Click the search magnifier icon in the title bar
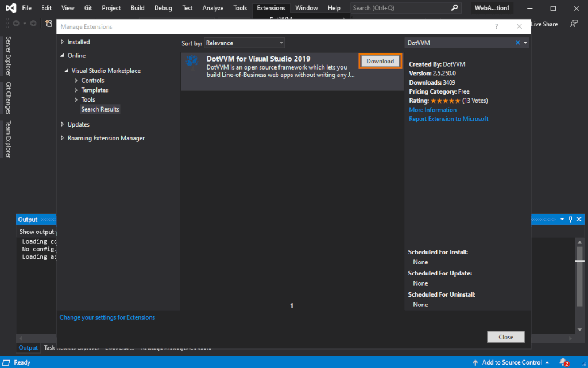The height and width of the screenshot is (368, 588). click(x=454, y=8)
